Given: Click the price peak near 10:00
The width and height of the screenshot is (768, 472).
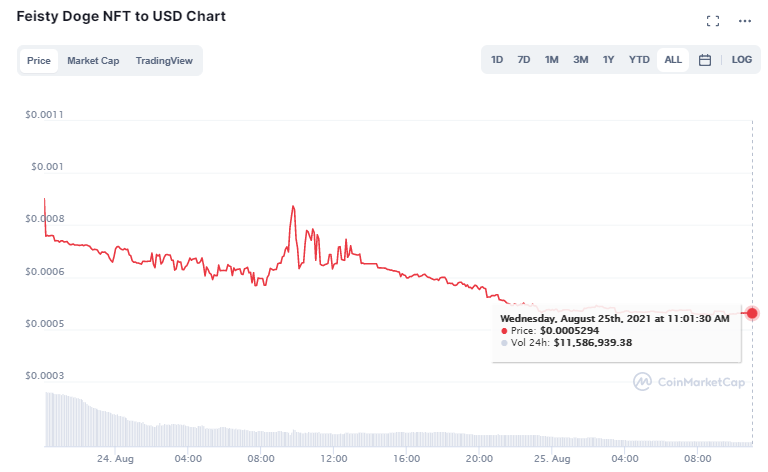Looking at the screenshot, I should [x=293, y=206].
